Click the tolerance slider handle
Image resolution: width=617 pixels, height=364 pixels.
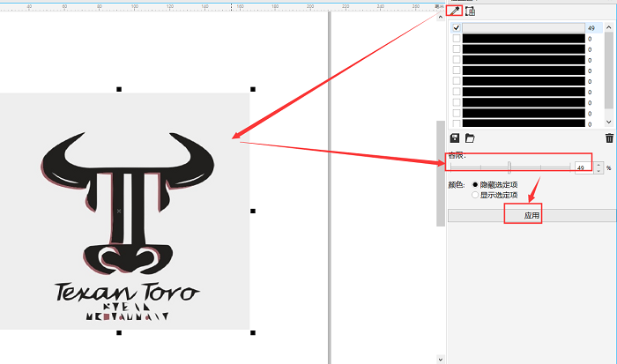[x=509, y=167]
